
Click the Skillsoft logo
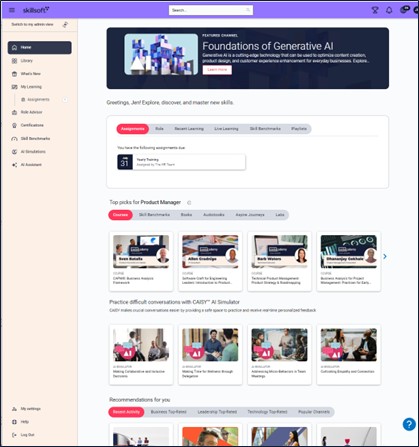36,10
